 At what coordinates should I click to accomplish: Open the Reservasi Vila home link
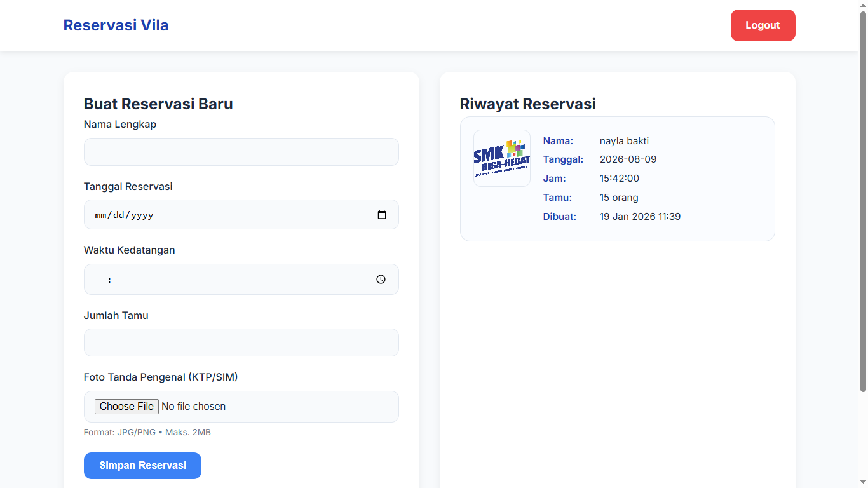point(116,25)
